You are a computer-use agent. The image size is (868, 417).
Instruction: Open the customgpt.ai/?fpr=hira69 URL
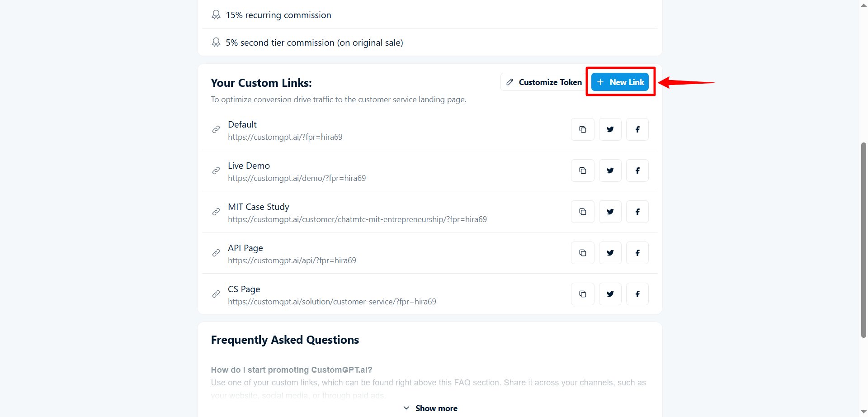[285, 137]
